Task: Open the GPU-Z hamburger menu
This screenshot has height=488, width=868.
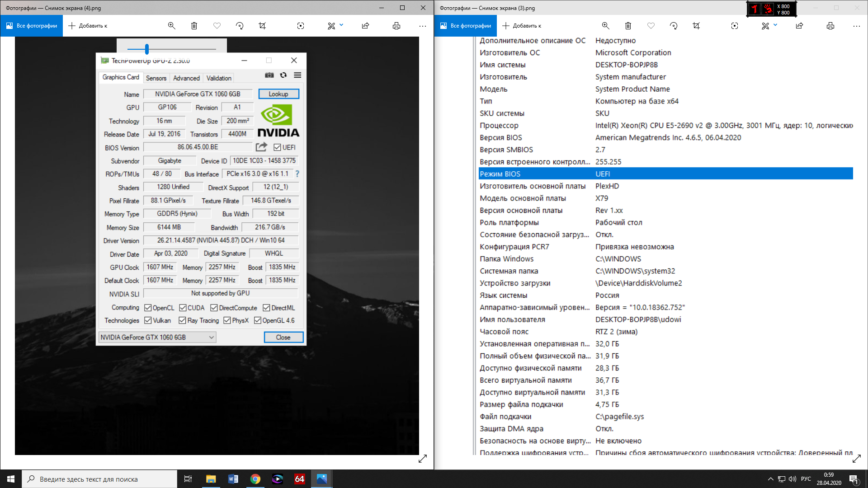Action: [297, 75]
